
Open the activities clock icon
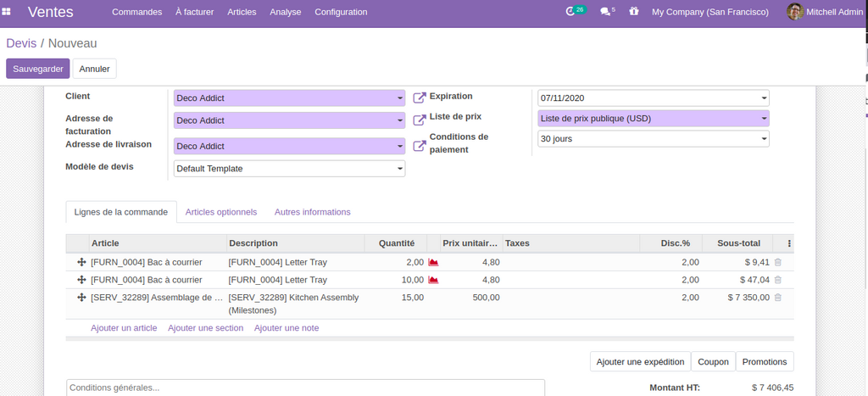(x=570, y=12)
